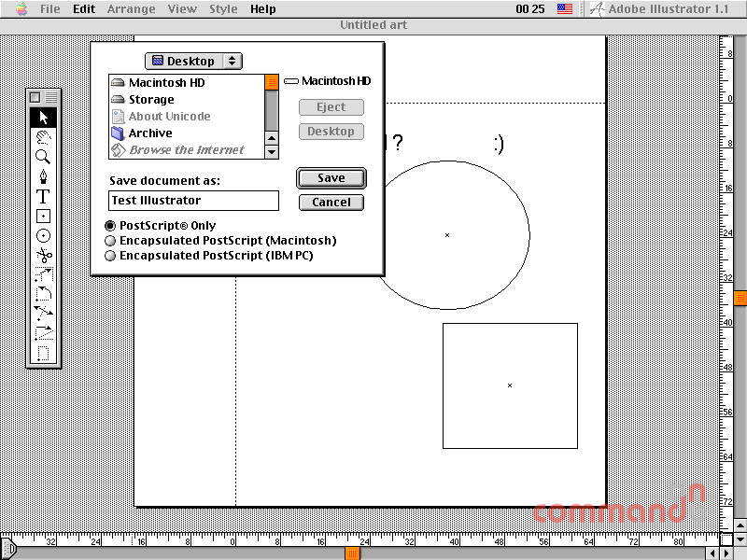Click the Save button
The height and width of the screenshot is (560, 747).
tap(331, 178)
